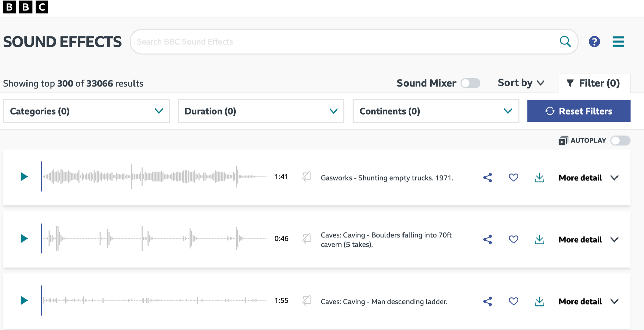Open the help question mark icon
644x330 pixels.
(594, 42)
